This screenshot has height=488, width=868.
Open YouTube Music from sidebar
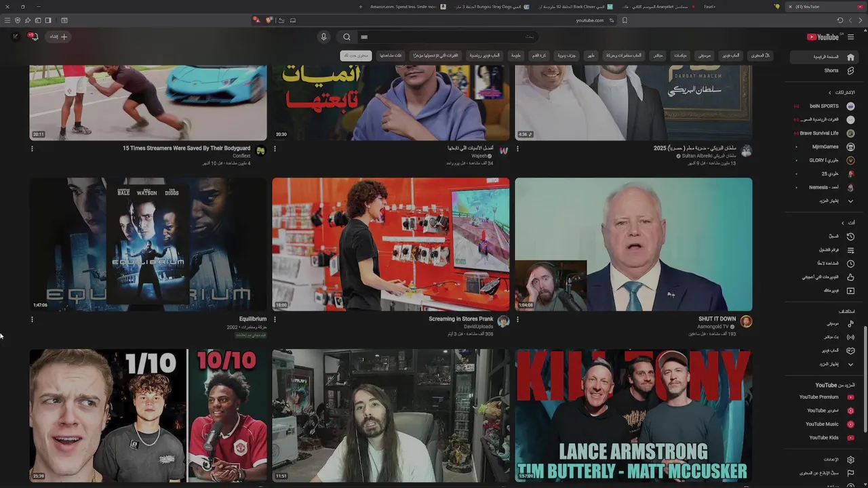click(x=823, y=424)
